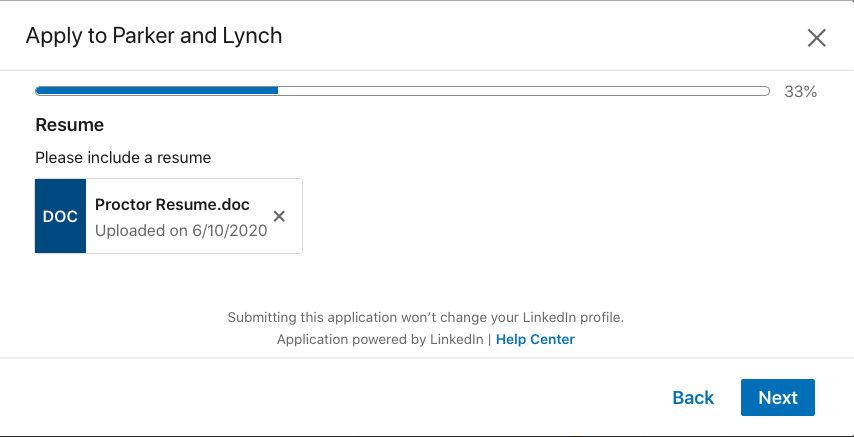854x437 pixels.
Task: Click 'Application powered by LinkedIn' text
Action: click(x=380, y=339)
